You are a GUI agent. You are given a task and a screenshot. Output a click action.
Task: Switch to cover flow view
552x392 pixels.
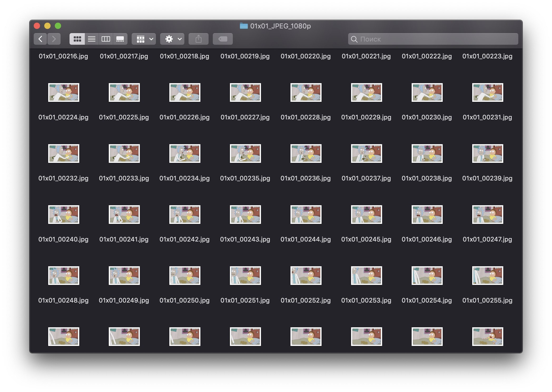pos(120,38)
